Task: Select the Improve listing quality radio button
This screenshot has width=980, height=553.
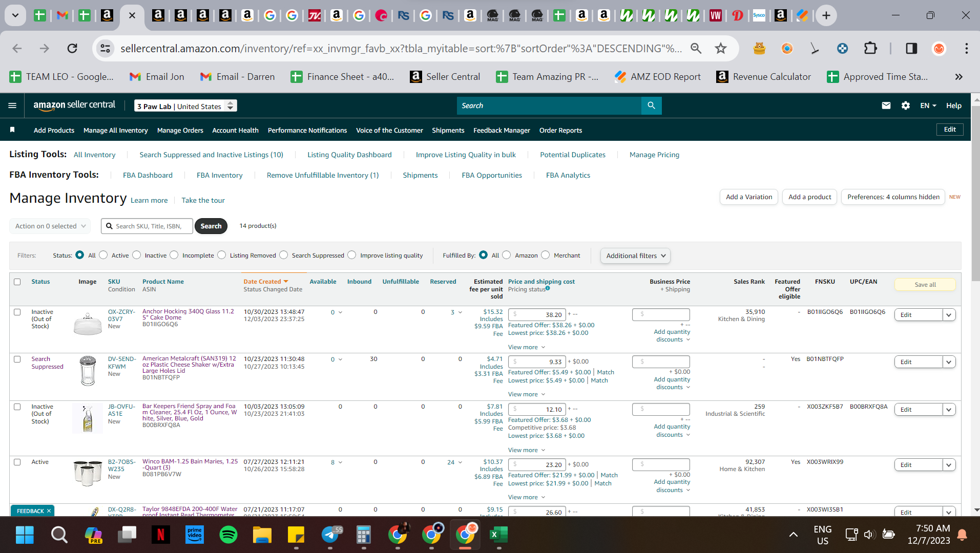Action: [x=352, y=255]
